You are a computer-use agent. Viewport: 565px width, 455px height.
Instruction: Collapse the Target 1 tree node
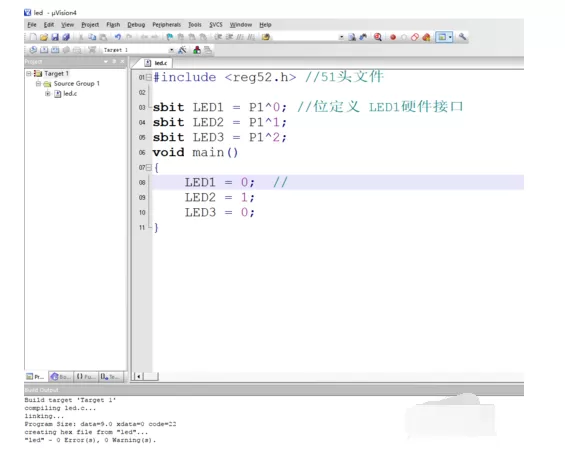[29, 73]
